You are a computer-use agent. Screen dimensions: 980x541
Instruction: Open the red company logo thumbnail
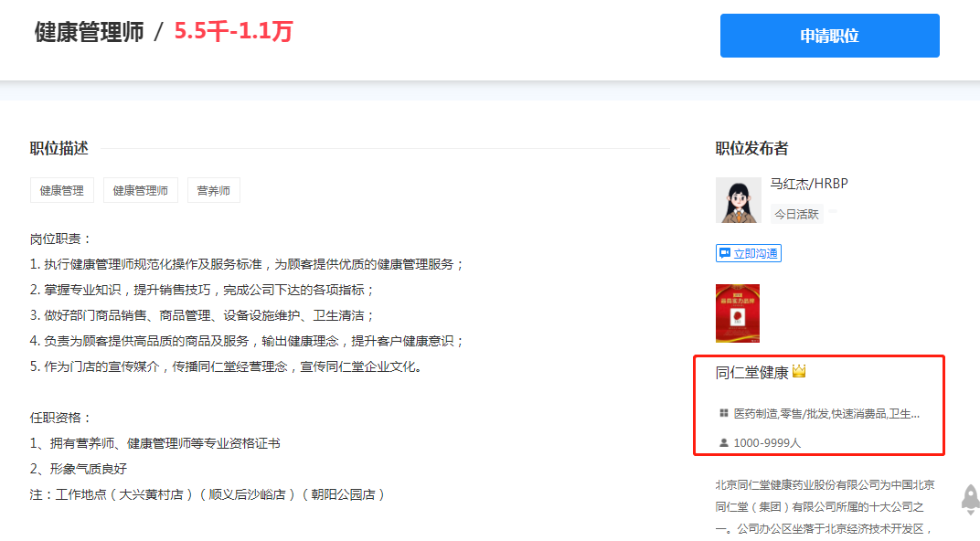click(738, 313)
